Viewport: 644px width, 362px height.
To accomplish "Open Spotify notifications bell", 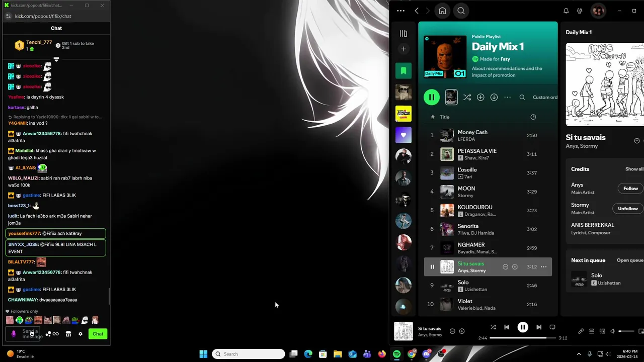I will pos(566,11).
